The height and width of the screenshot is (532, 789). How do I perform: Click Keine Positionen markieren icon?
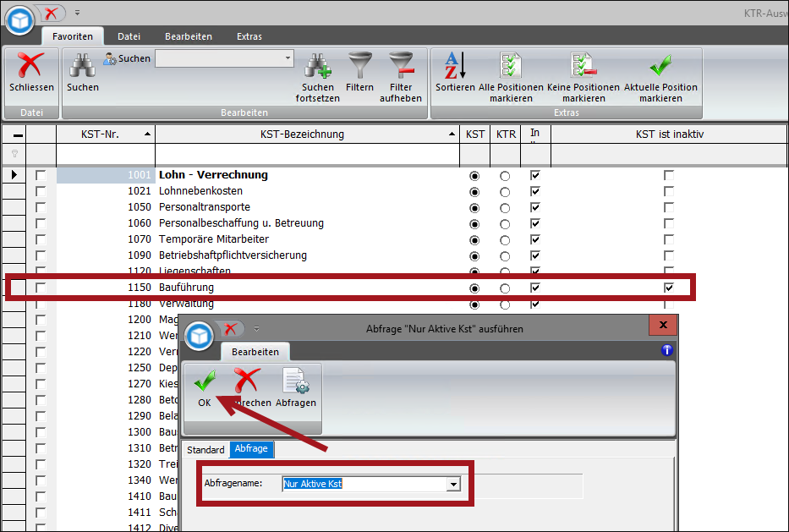pyautogui.click(x=583, y=66)
